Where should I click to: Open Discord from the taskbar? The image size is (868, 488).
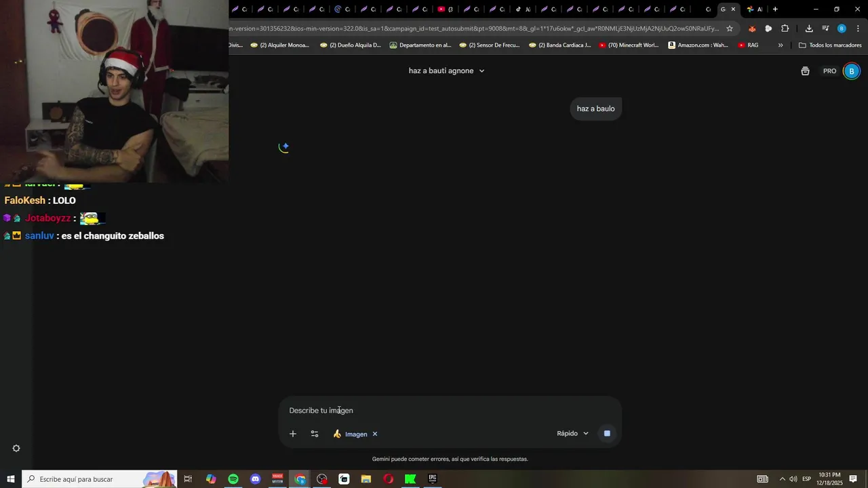pyautogui.click(x=256, y=479)
